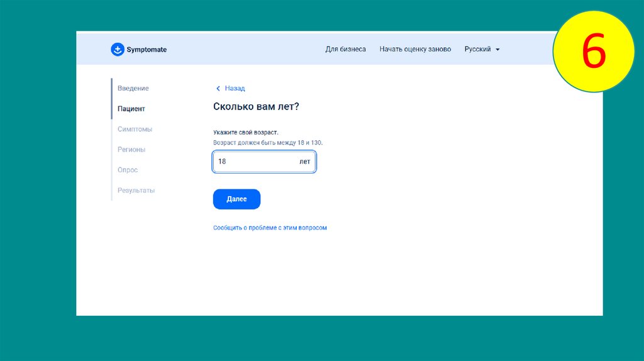Select Результаты step in sidebar
The image size is (644, 361).
(x=136, y=190)
